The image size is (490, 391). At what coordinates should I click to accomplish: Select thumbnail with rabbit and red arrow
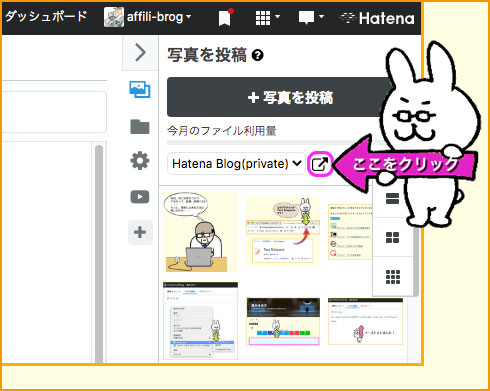click(283, 231)
